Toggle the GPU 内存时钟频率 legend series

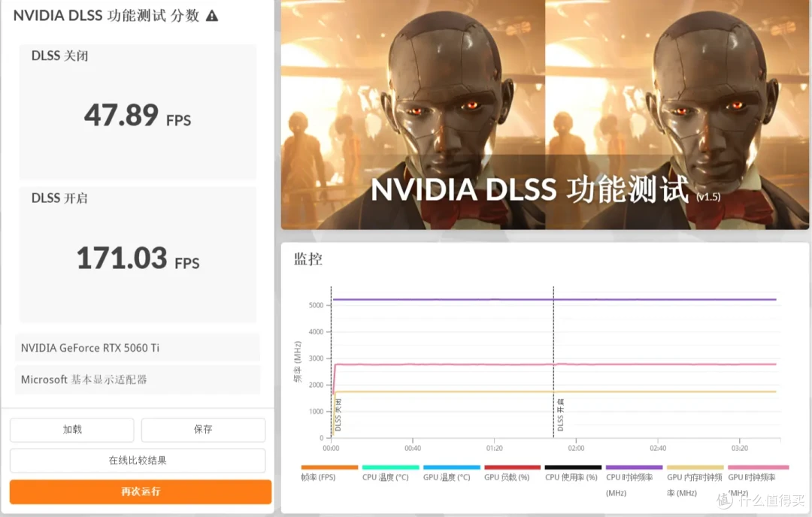click(695, 481)
